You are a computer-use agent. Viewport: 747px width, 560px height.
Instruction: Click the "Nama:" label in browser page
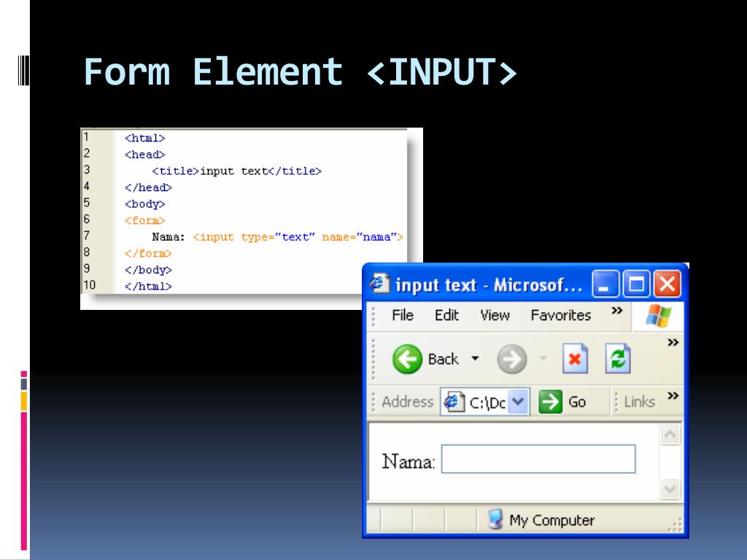pos(409,462)
